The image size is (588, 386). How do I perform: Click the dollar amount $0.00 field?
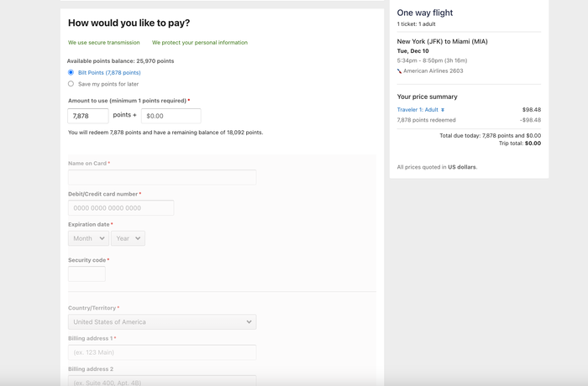[171, 116]
